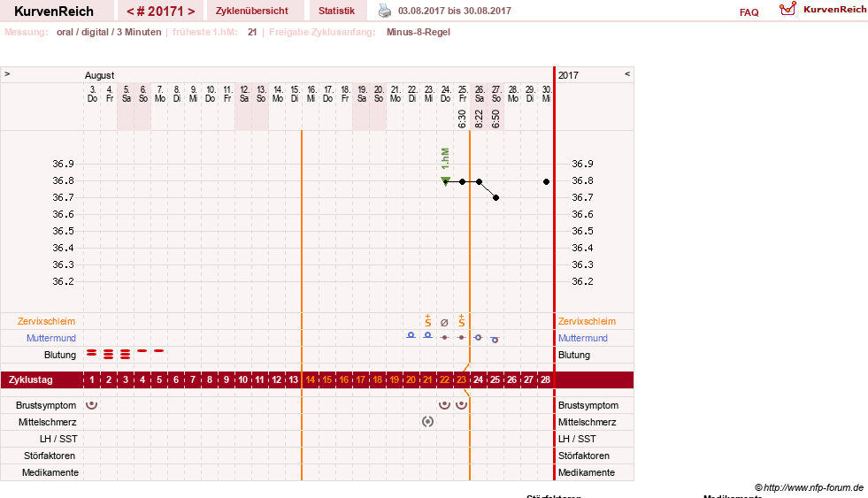Click the measurement time 6:30
Viewport: 868px width, 498px height.
click(462, 119)
